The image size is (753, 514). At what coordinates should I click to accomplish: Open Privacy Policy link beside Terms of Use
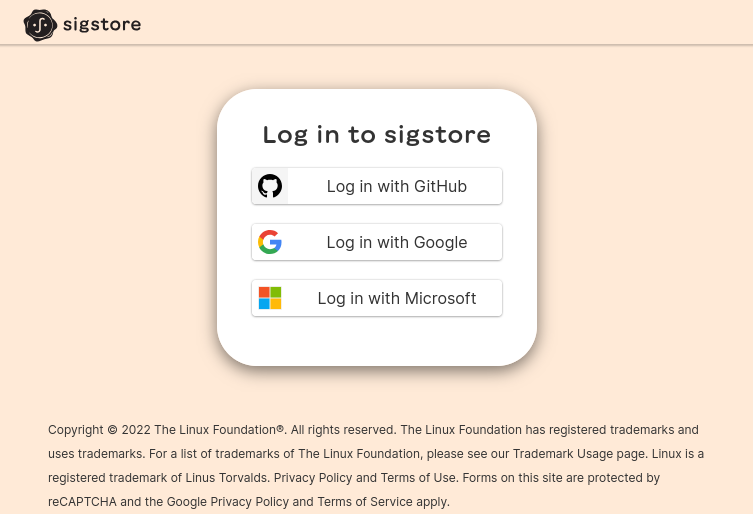pyautogui.click(x=313, y=478)
